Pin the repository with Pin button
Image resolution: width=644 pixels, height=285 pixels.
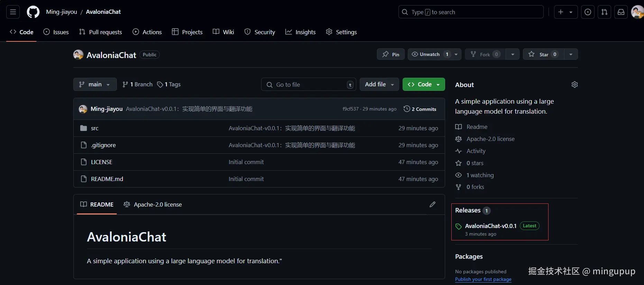(391, 54)
